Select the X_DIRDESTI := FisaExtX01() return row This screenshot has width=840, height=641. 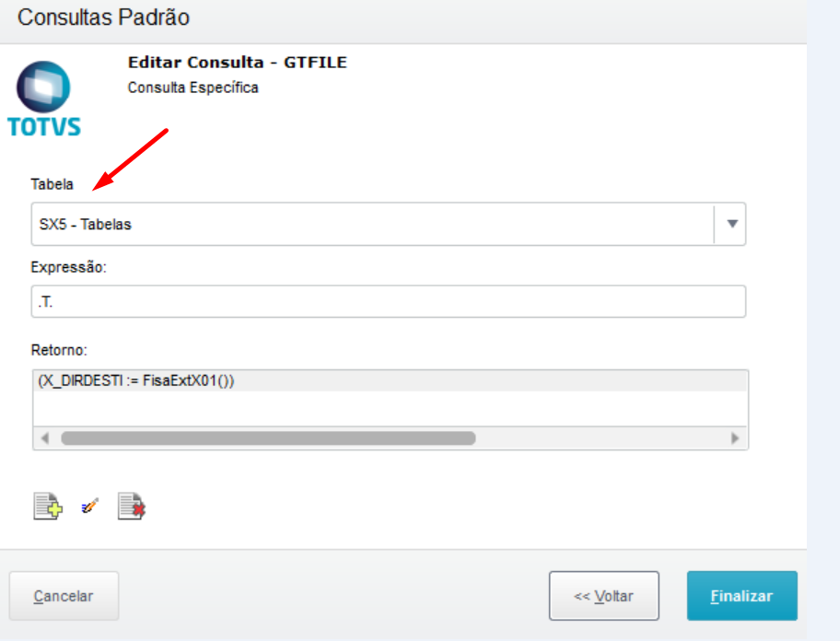coord(390,380)
